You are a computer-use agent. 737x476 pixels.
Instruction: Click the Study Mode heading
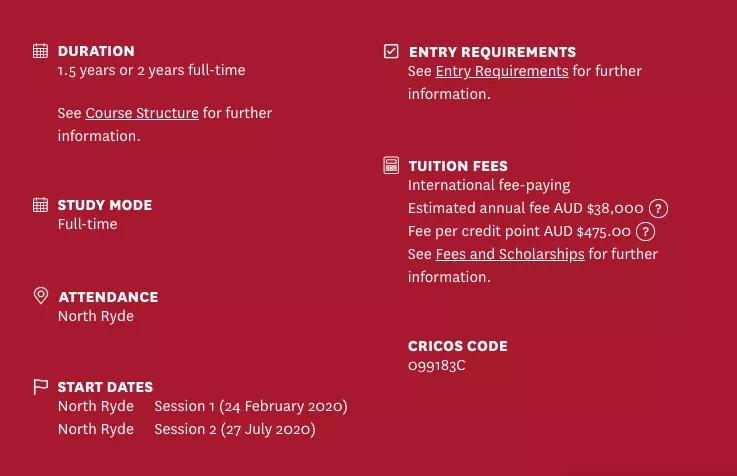(x=105, y=205)
